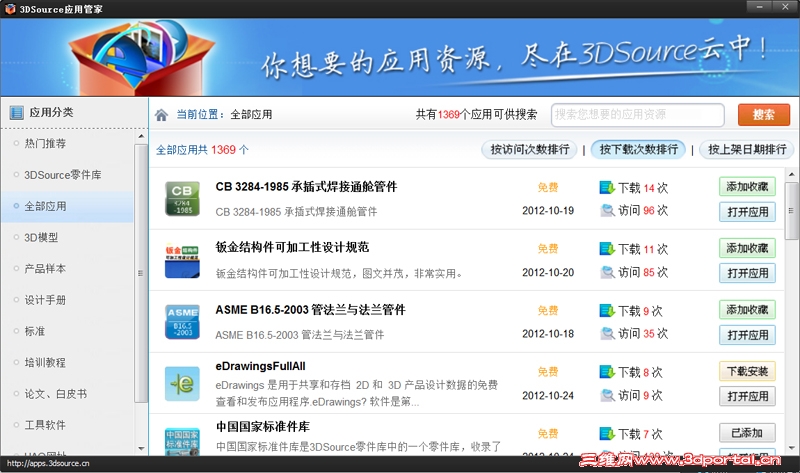Open the 钣金结构件 app (打开应用)
800x473 pixels.
[747, 273]
